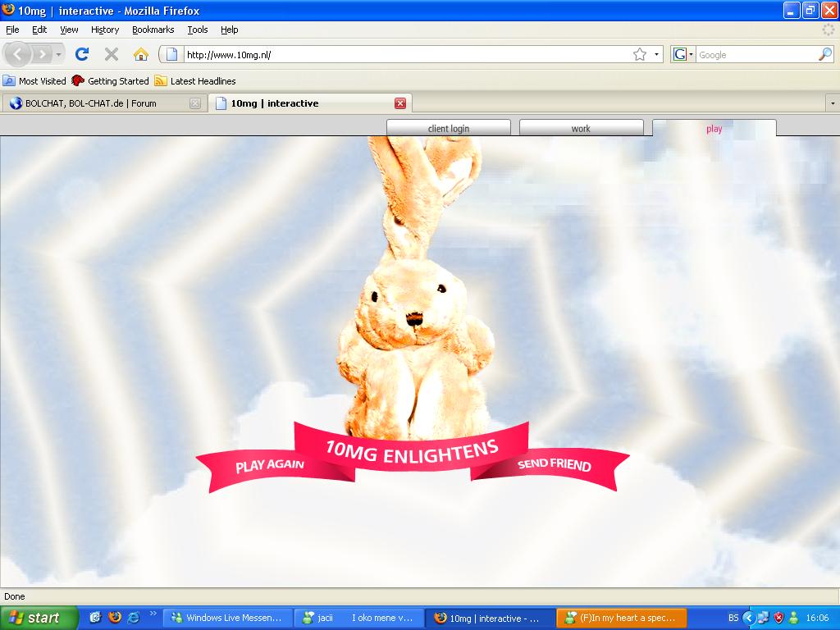Close the 10mg interactive tab
840x630 pixels.
(400, 103)
